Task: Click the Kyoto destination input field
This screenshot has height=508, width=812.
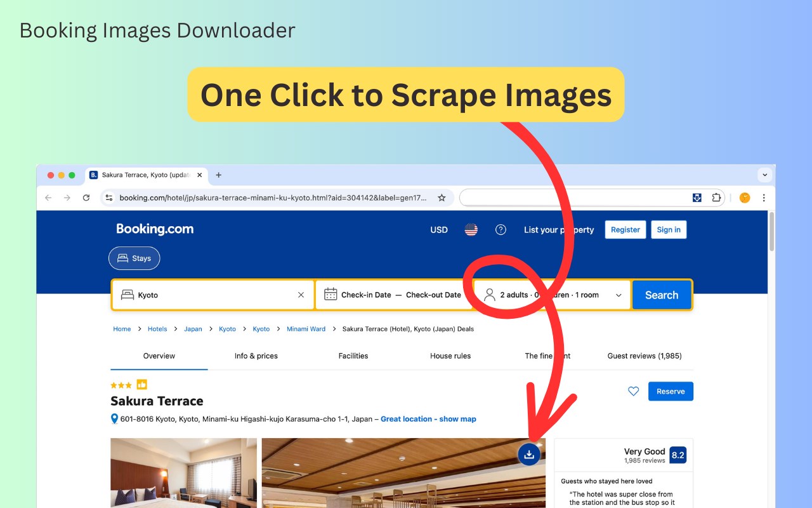Action: point(213,295)
